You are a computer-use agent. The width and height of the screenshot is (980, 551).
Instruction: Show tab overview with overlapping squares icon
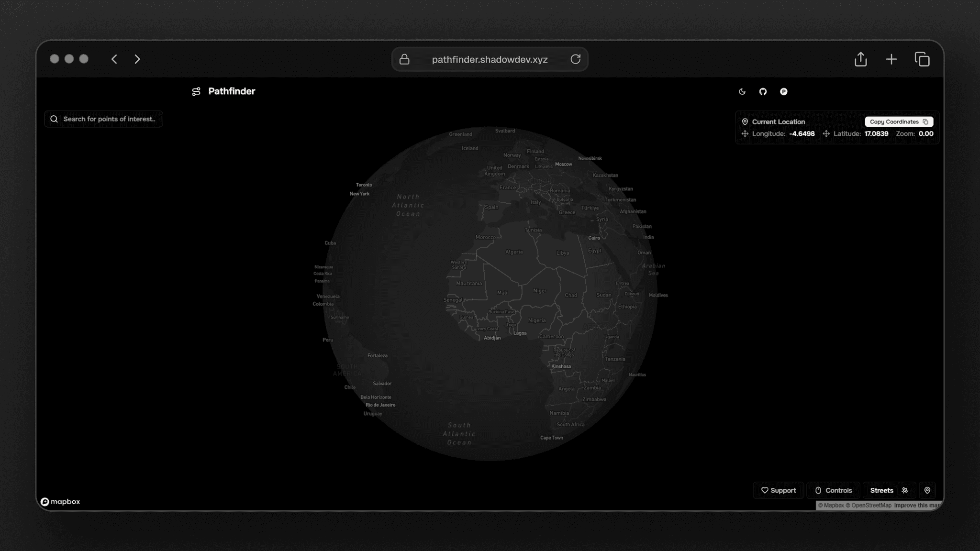(922, 59)
